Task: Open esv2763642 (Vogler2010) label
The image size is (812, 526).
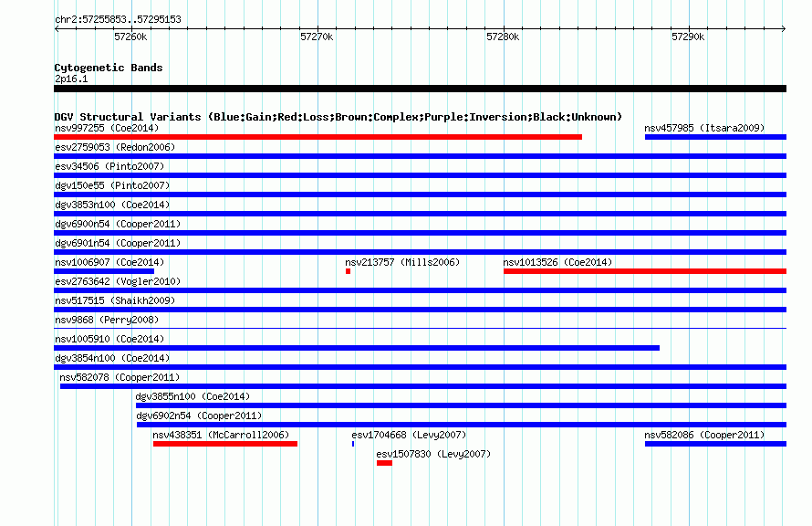Action: (x=118, y=281)
